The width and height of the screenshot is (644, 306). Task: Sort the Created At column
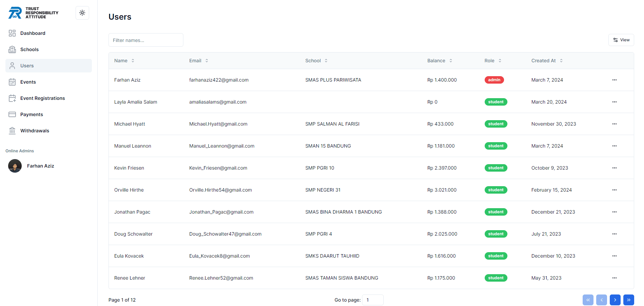[546, 61]
